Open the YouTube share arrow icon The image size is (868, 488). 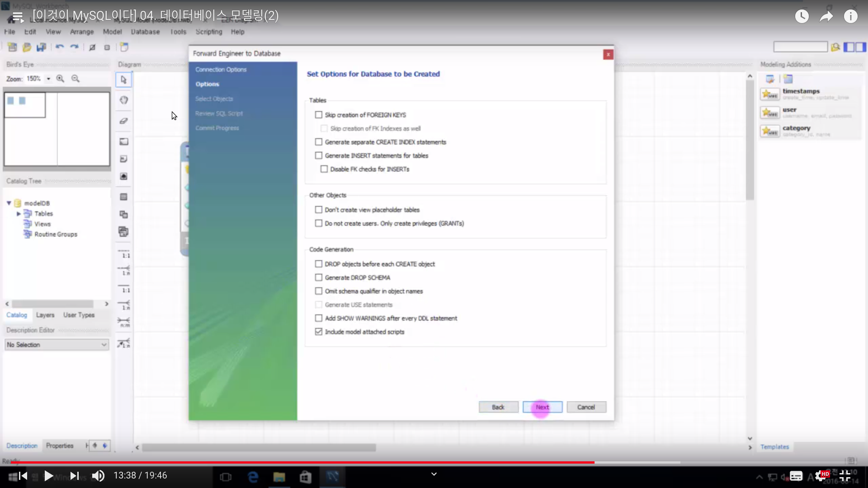tap(826, 17)
